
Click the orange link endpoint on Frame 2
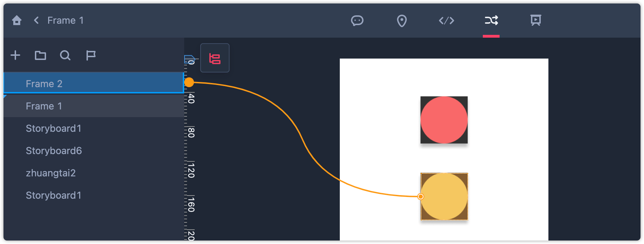[x=189, y=82]
